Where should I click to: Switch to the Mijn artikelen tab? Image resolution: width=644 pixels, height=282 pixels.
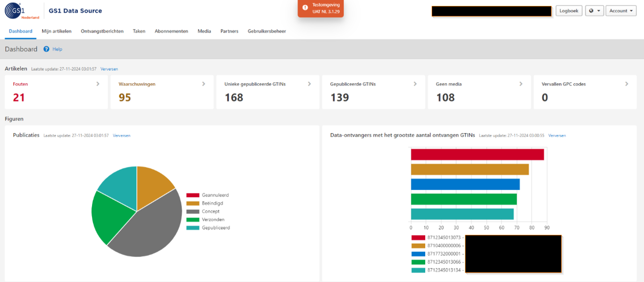tap(56, 31)
